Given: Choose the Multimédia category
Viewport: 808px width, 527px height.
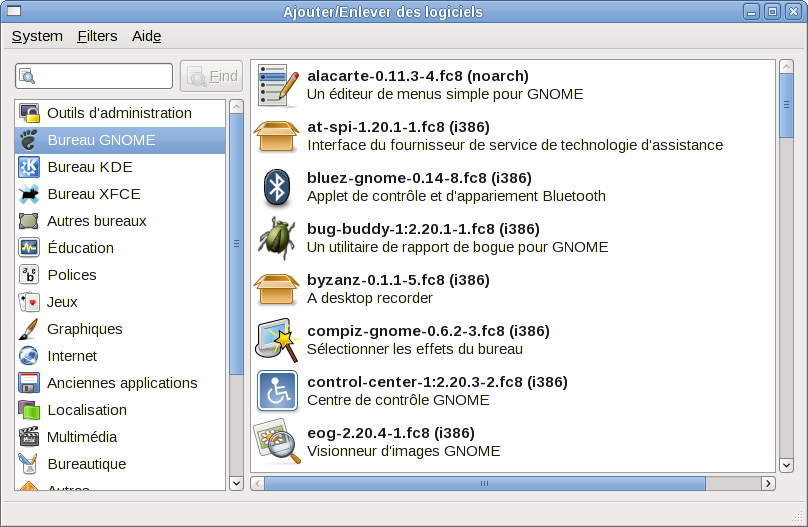Looking at the screenshot, I should click(x=82, y=437).
